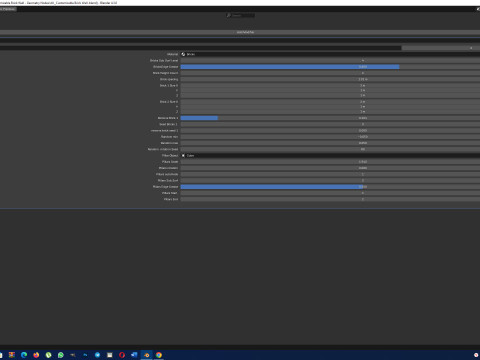Open Microsoft Edge from the taskbar
This screenshot has height=360, width=480.
click(x=24, y=355)
